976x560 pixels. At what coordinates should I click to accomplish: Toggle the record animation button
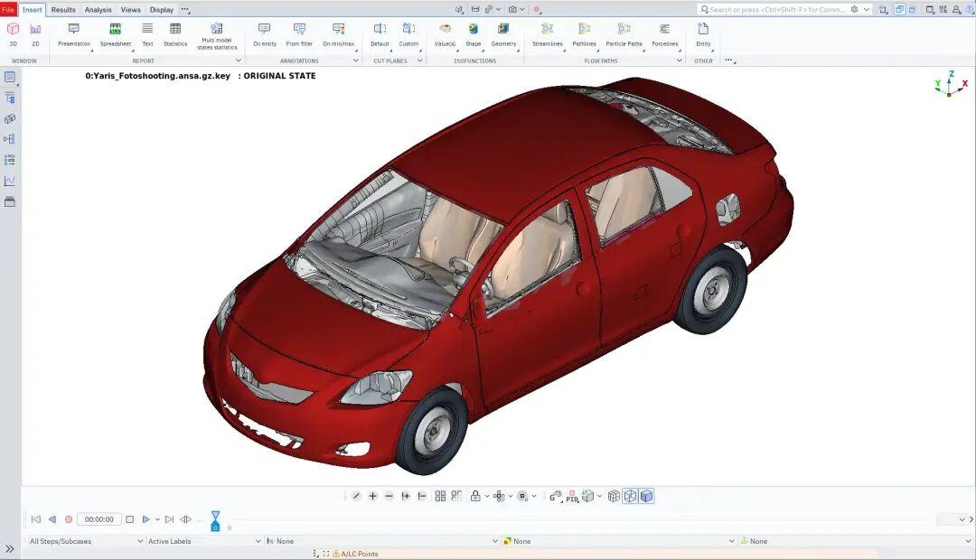[x=69, y=519]
